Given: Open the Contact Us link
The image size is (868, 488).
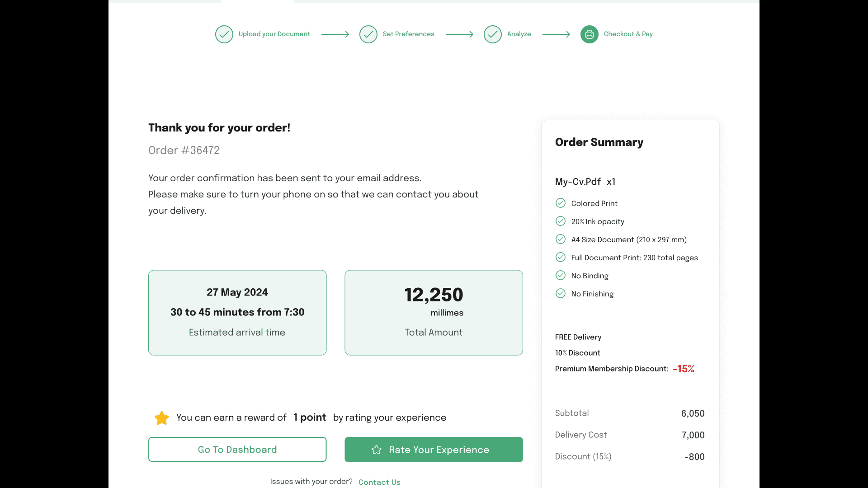Looking at the screenshot, I should click(379, 482).
